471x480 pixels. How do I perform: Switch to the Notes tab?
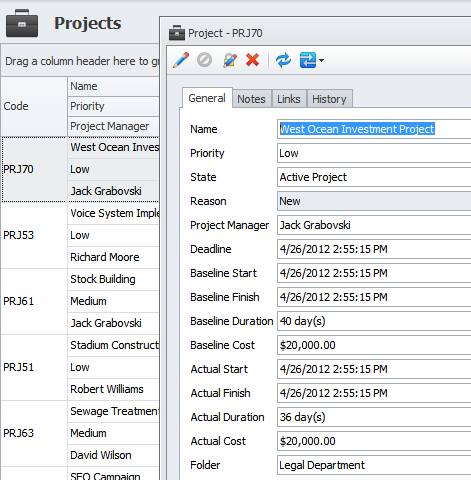pyautogui.click(x=251, y=99)
